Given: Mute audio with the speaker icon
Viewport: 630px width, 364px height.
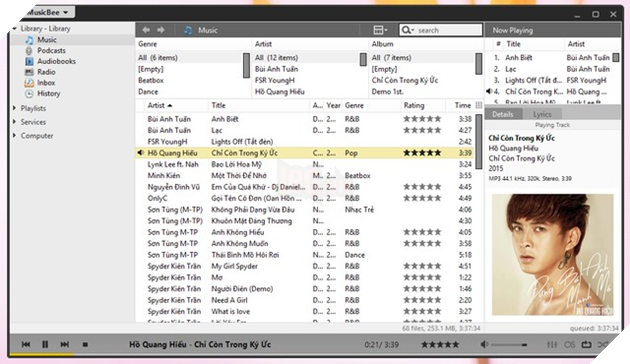Looking at the screenshot, I should pos(485,344).
